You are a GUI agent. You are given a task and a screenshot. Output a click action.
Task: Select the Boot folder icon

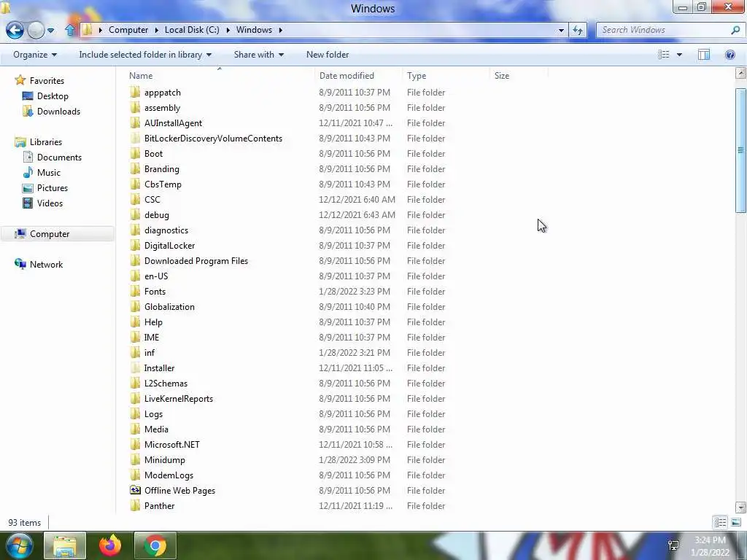135,153
